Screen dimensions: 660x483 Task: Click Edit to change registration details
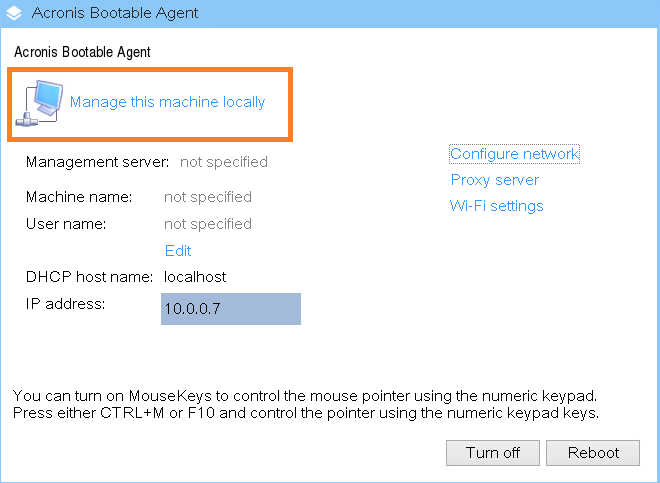(x=178, y=251)
